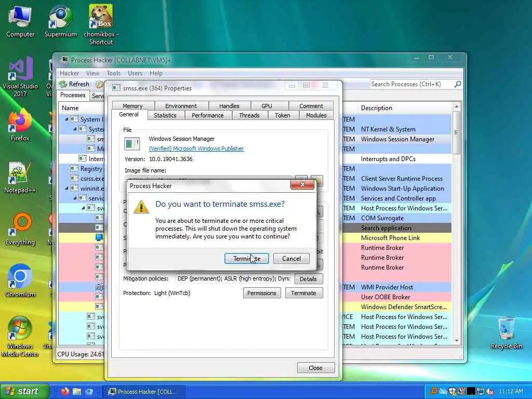Viewport: 532px width, 399px height.
Task: Select the Processes tab in Process Hacker
Action: [x=73, y=96]
